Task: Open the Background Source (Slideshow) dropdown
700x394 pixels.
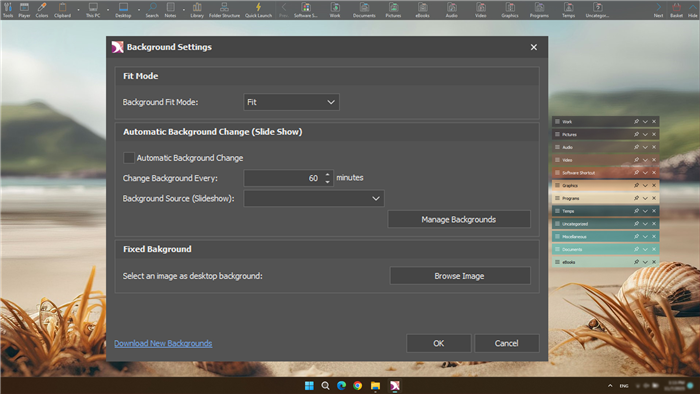Action: coord(314,199)
